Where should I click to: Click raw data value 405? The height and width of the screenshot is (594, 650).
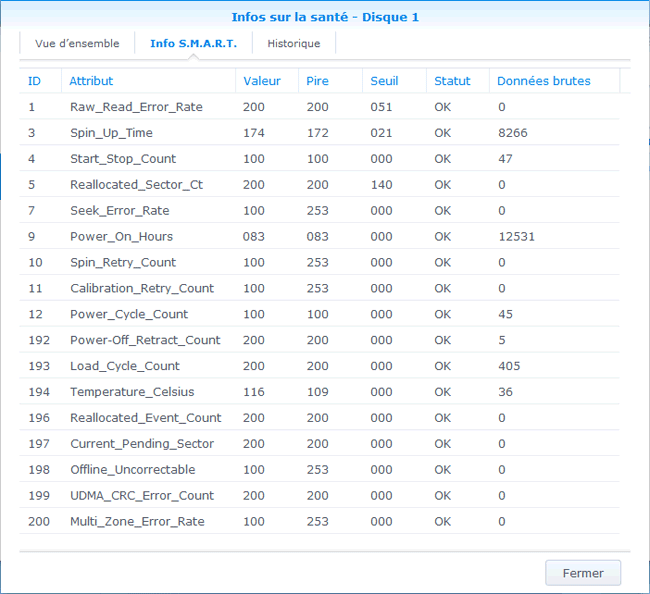click(x=509, y=366)
